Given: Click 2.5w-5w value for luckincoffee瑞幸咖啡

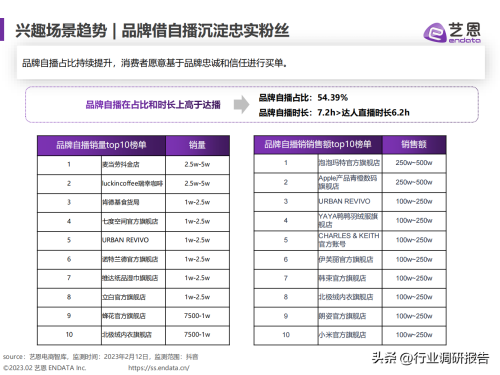Looking at the screenshot, I should click(197, 183).
